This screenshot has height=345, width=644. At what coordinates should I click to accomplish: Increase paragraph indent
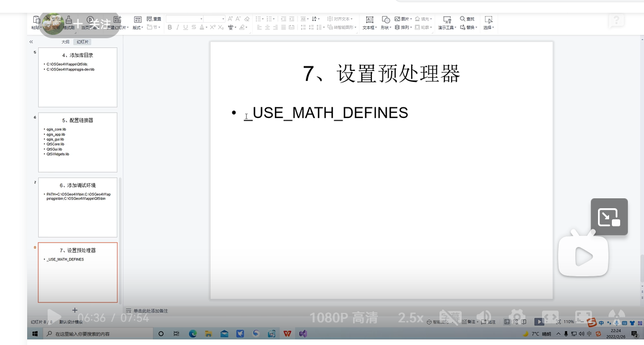292,19
